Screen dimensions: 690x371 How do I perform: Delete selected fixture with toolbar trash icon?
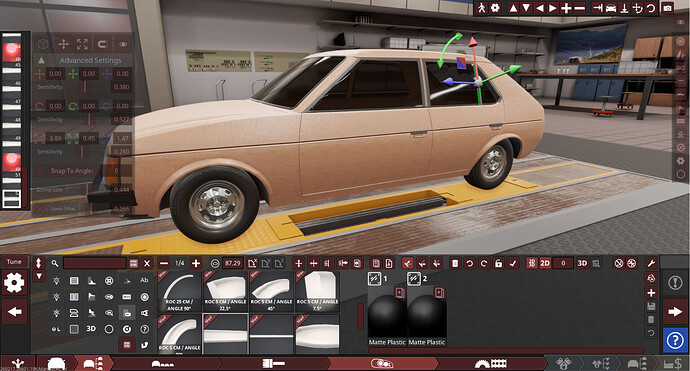tap(455, 263)
